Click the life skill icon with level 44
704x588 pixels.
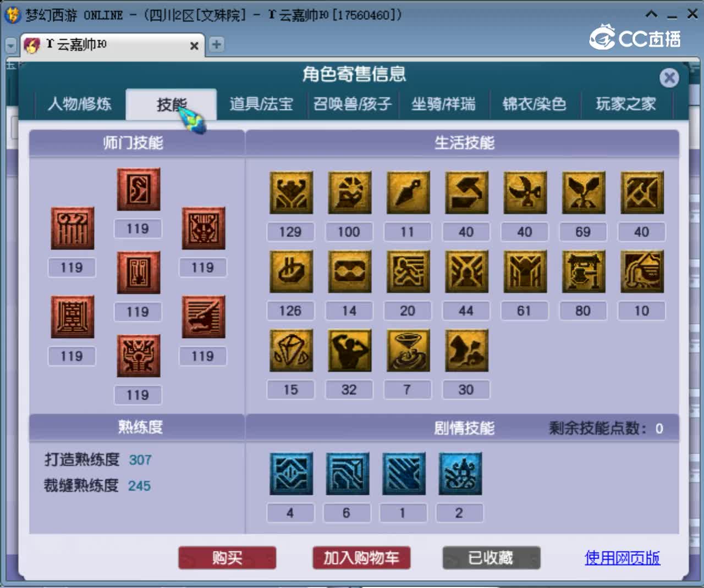pos(466,271)
